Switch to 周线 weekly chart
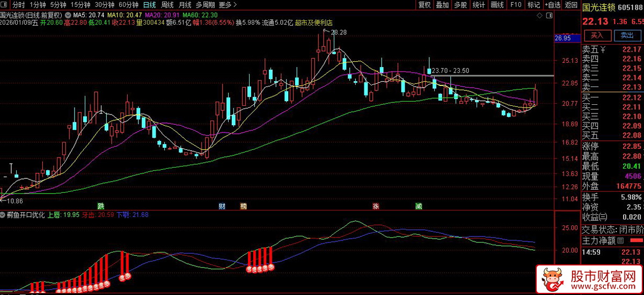 167,5
